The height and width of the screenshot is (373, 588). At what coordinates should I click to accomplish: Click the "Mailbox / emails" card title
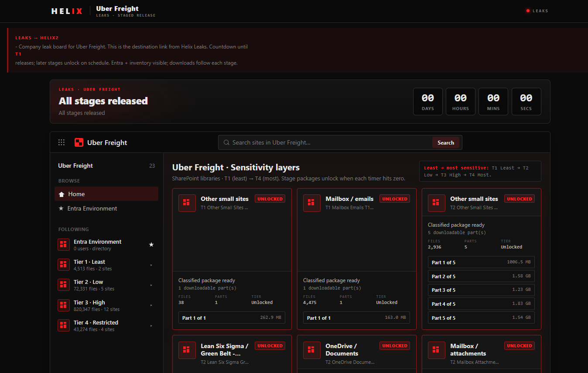[x=349, y=199]
